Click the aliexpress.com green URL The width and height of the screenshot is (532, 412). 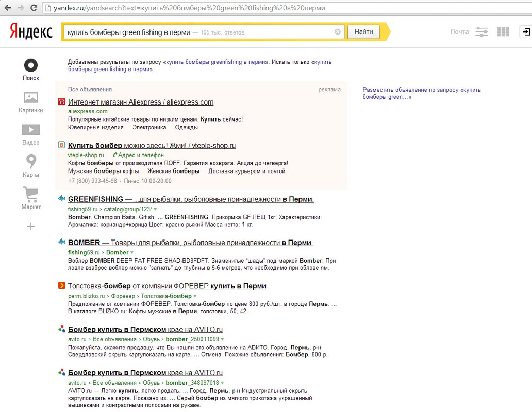click(x=88, y=111)
